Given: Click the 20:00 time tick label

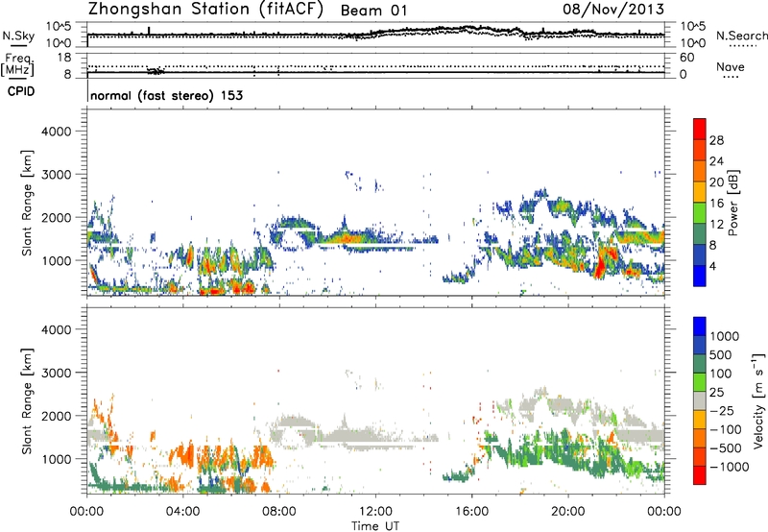Looking at the screenshot, I should click(567, 512).
